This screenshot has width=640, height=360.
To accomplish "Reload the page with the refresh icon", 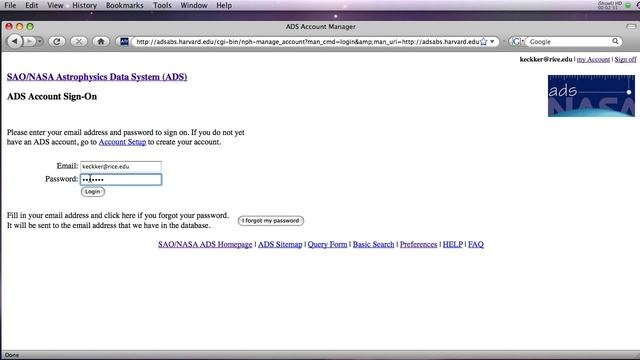I will point(57,41).
